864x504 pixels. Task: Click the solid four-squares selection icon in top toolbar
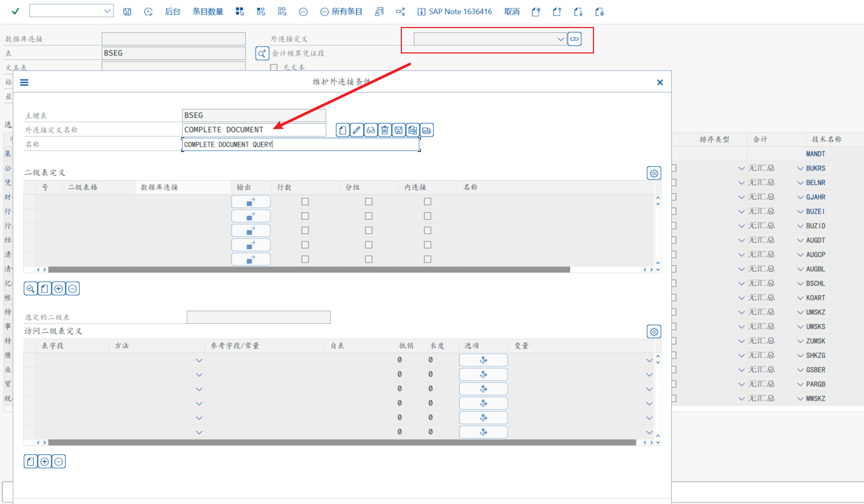pos(240,12)
